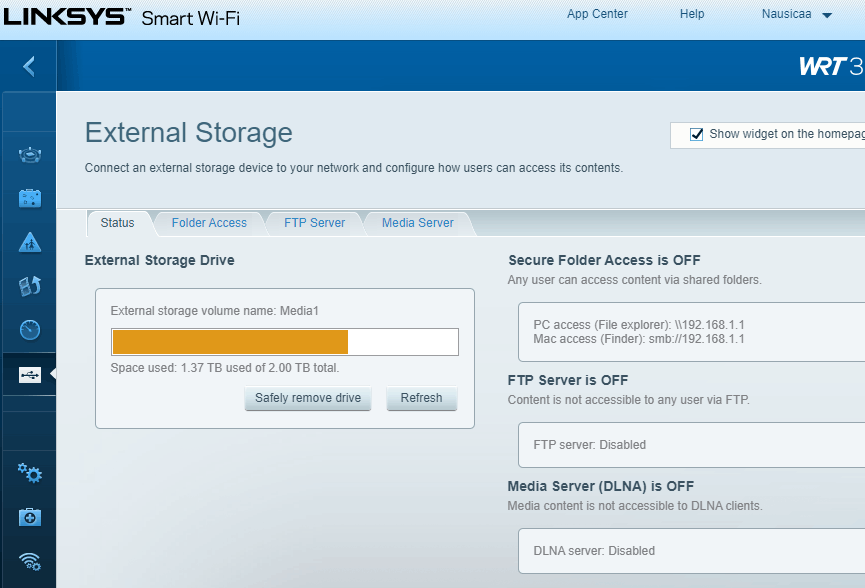The height and width of the screenshot is (588, 865).
Task: Uncheck Show widget on the homepage
Action: [x=697, y=134]
